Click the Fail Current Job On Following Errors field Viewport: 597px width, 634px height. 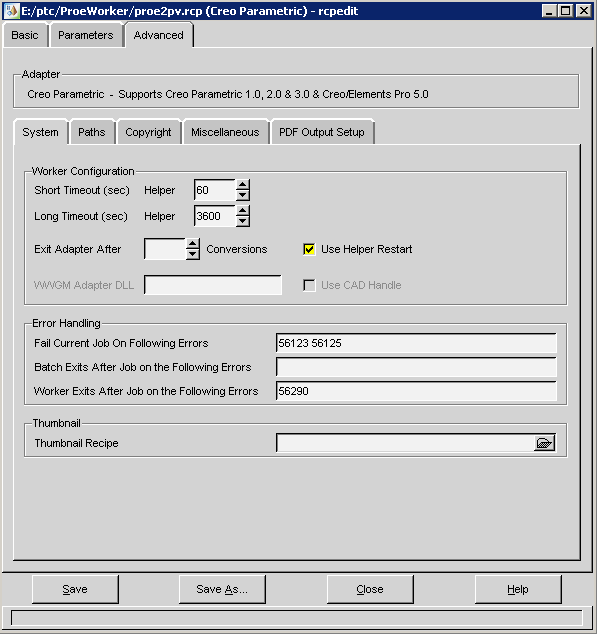(x=416, y=343)
